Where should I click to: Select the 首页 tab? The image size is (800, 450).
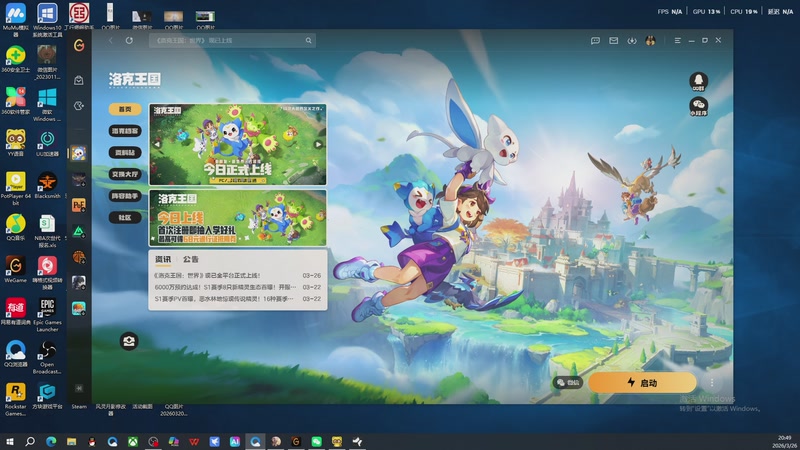pyautogui.click(x=125, y=109)
